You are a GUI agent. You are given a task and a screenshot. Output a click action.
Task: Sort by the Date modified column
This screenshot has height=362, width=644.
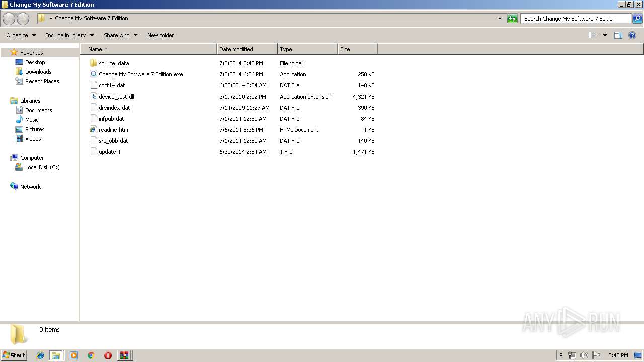[247, 49]
